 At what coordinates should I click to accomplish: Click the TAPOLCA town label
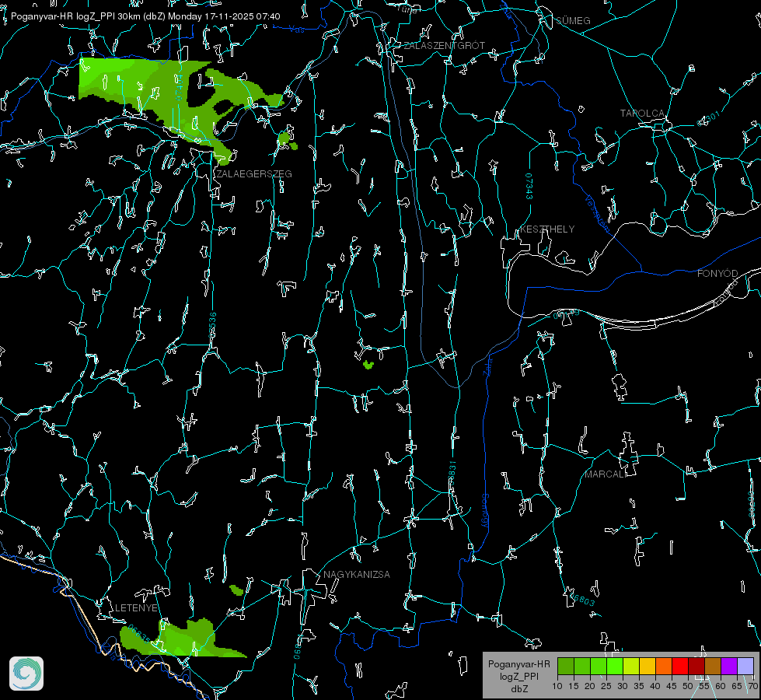click(643, 114)
